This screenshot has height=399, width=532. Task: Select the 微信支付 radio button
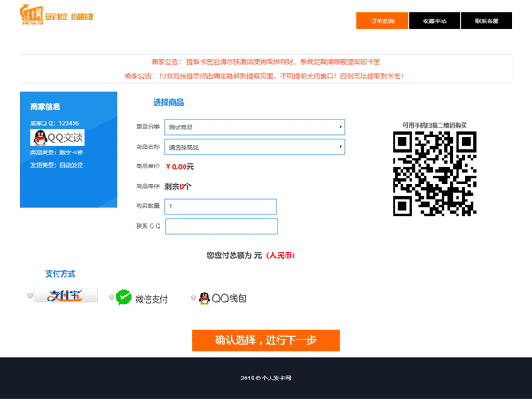(x=113, y=298)
